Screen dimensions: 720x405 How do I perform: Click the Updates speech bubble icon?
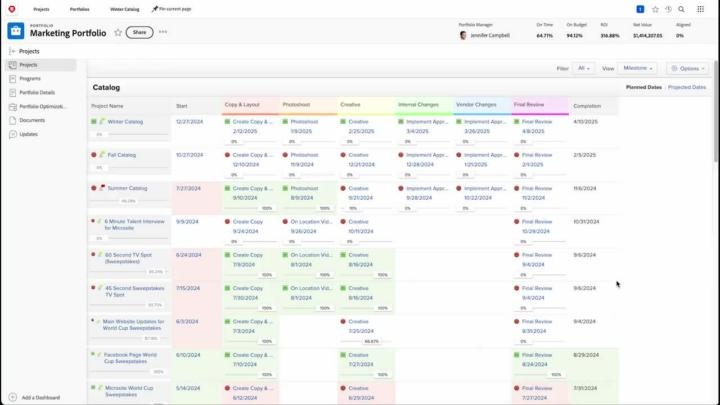tap(12, 134)
